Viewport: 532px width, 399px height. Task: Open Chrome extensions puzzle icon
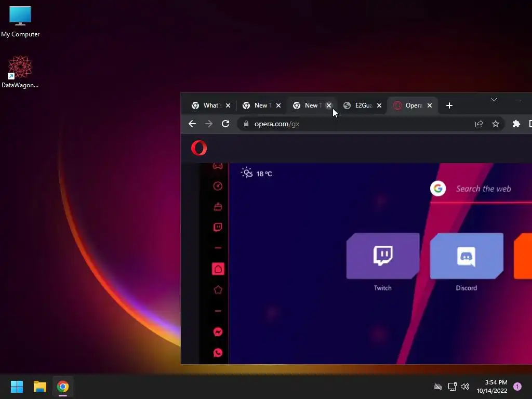tap(516, 124)
